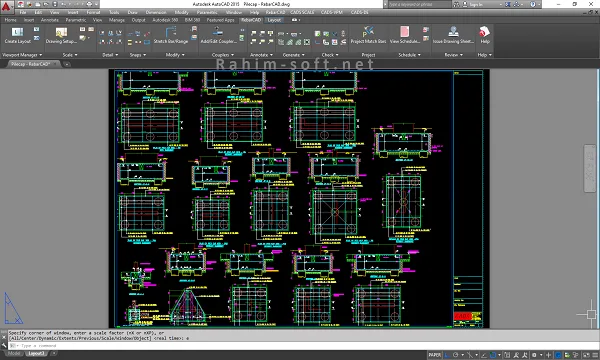Open the Add/Edit Coupler tool
This screenshot has width=600, height=360.
click(218, 35)
